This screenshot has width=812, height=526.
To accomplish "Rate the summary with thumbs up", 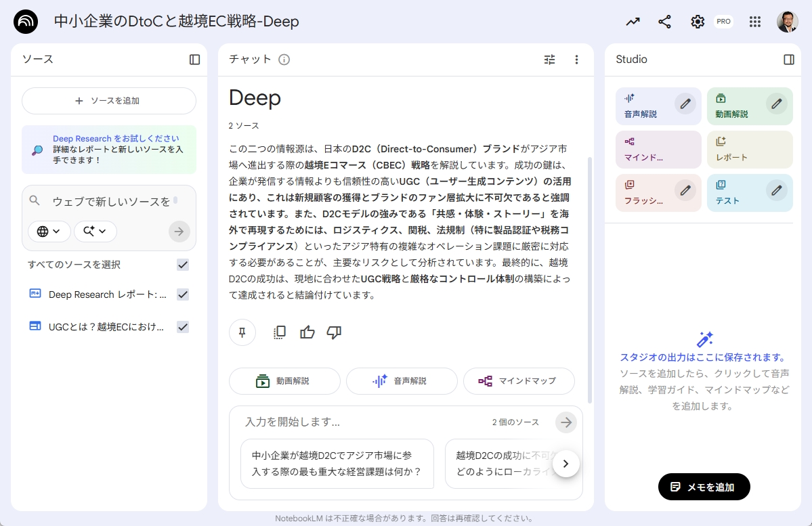I will 307,332.
